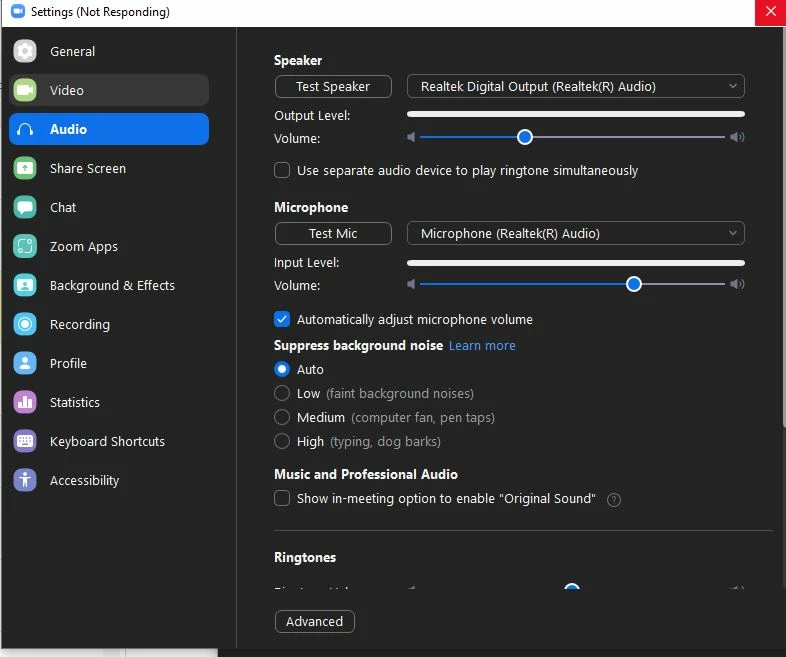Screen dimensions: 786x657
Task: Open Accessibility settings
Action: [x=109, y=480]
